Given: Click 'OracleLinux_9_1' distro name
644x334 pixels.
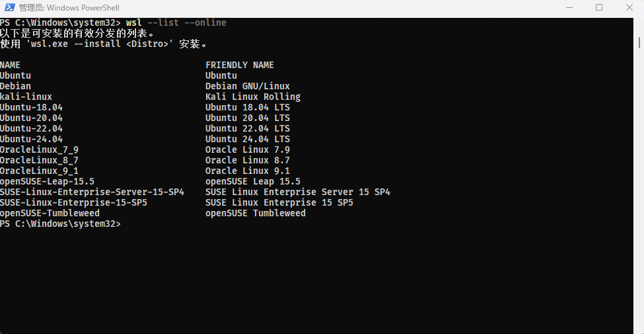Looking at the screenshot, I should click(x=39, y=171).
